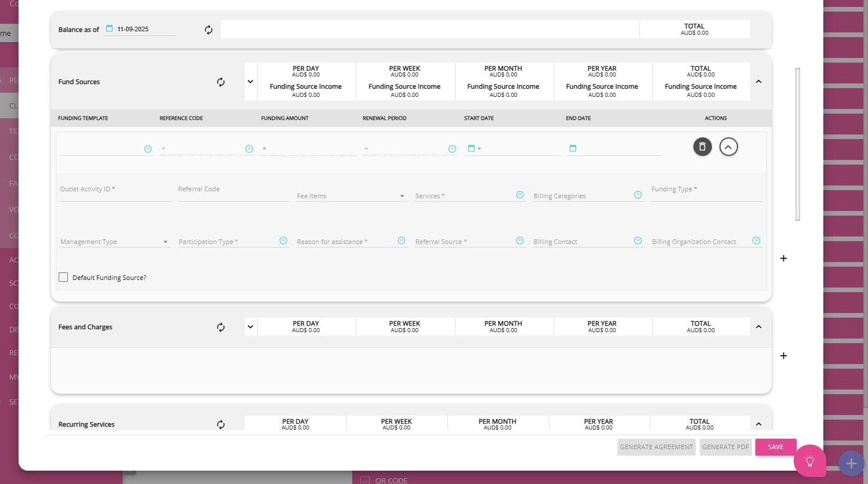Collapse the Fund Sources panel

click(759, 82)
